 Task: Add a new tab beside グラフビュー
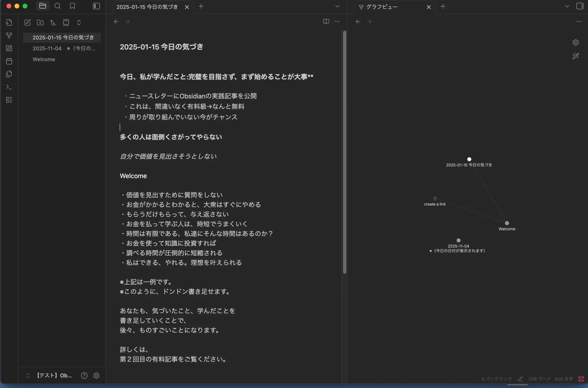pos(443,6)
